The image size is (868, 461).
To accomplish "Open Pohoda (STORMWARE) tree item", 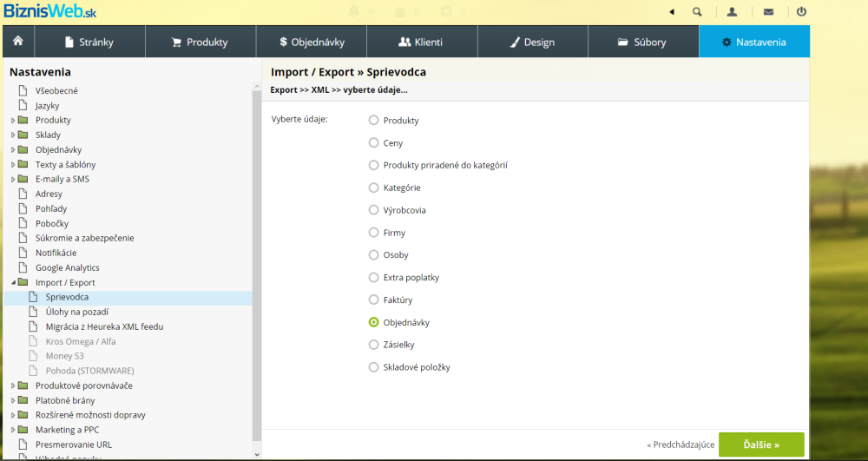I will point(89,371).
